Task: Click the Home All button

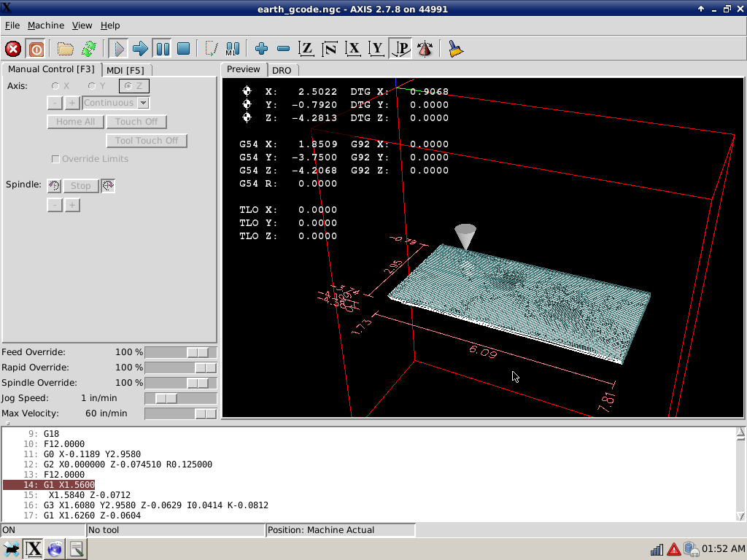Action: point(75,122)
